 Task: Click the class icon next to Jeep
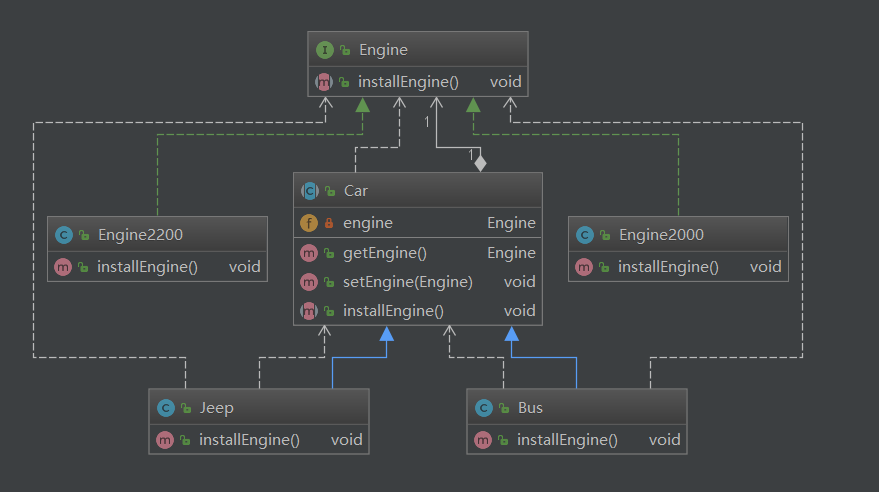click(x=166, y=408)
